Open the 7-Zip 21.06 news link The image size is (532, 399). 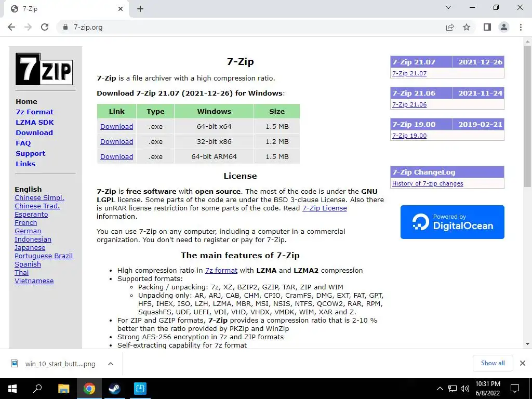409,104
